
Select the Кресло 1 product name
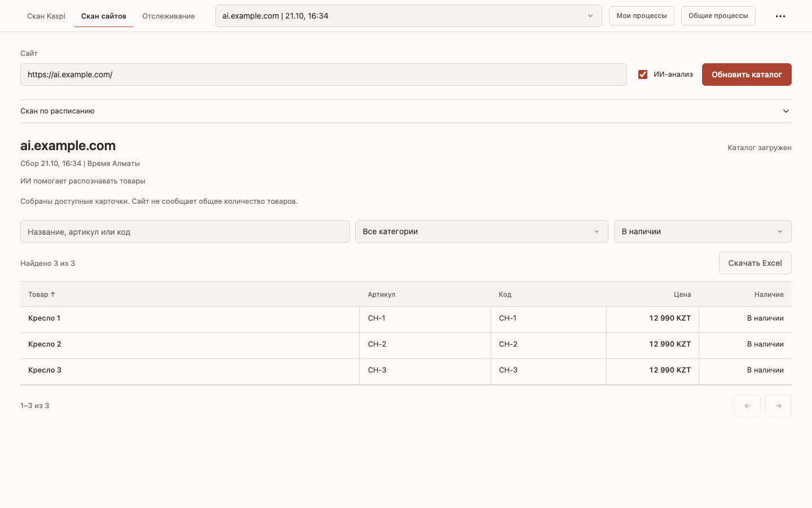point(45,318)
